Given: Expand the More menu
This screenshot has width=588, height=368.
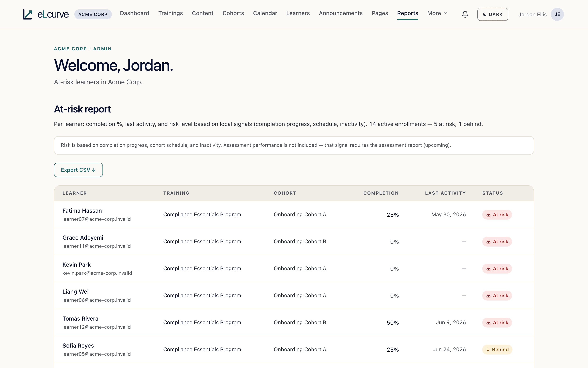Looking at the screenshot, I should pos(437,13).
